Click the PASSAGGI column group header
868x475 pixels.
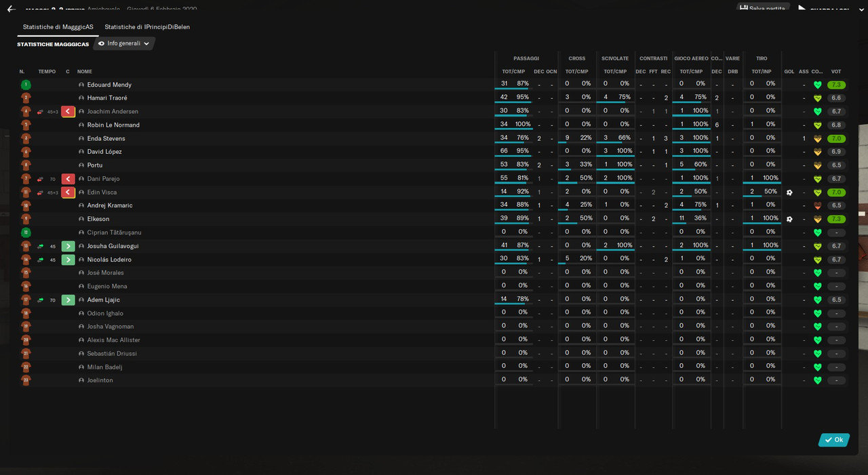point(526,58)
